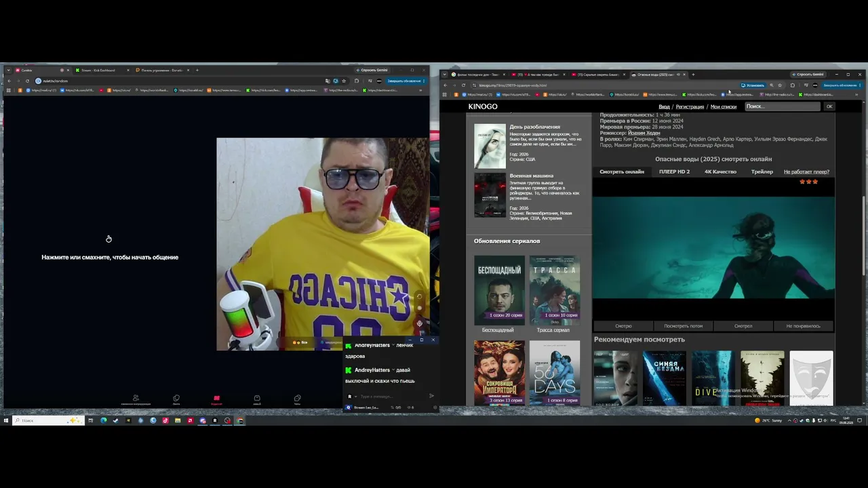Image resolution: width=868 pixels, height=488 pixels.
Task: Open the 'Регистрация' link on Kinogo
Action: 690,106
